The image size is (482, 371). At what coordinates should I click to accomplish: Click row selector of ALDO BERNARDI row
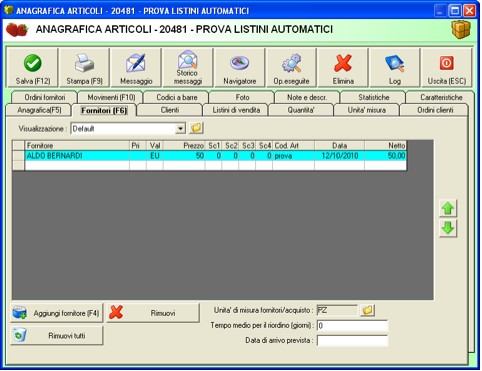19,156
